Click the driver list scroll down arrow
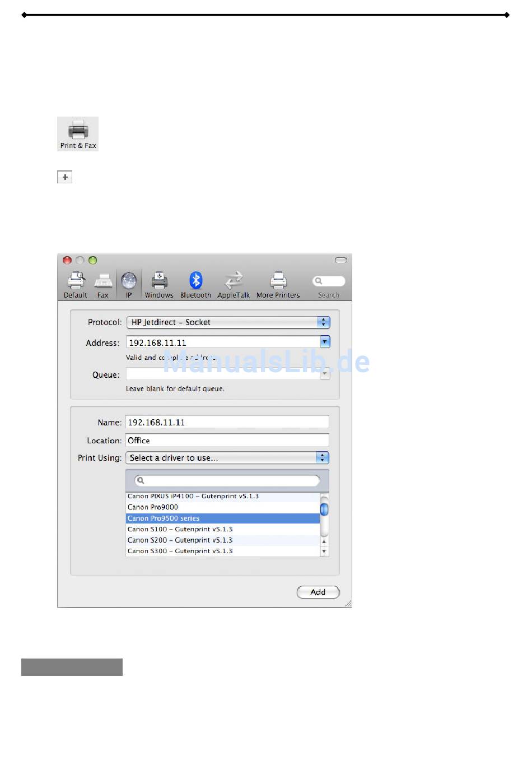Image resolution: width=532 pixels, height=783 pixels. point(324,552)
